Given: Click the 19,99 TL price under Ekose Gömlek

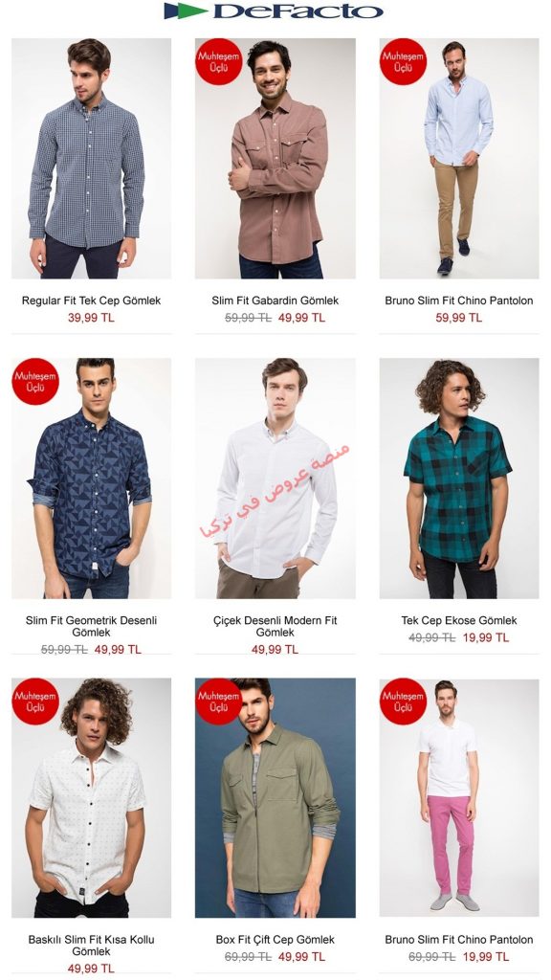Looking at the screenshot, I should coord(486,637).
